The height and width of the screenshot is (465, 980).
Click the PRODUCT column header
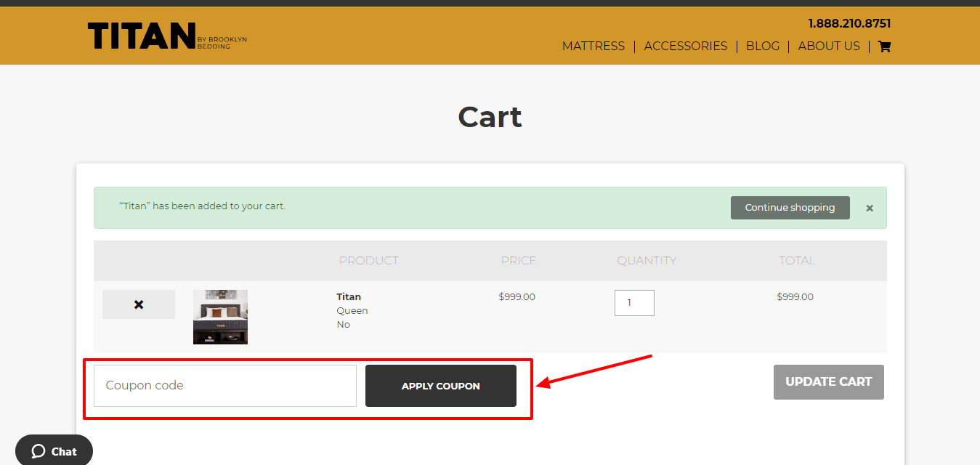point(369,260)
